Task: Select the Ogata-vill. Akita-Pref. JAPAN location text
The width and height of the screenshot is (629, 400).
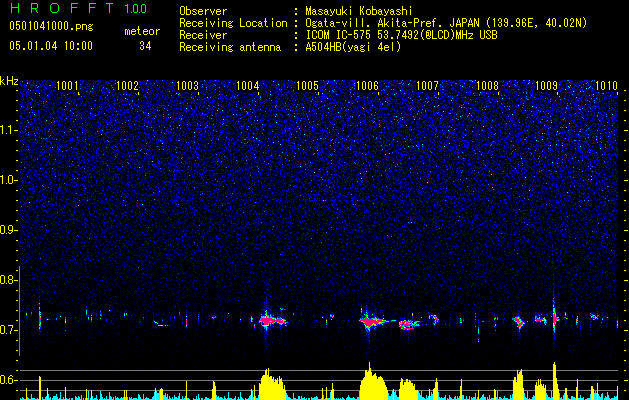Action: (x=446, y=23)
